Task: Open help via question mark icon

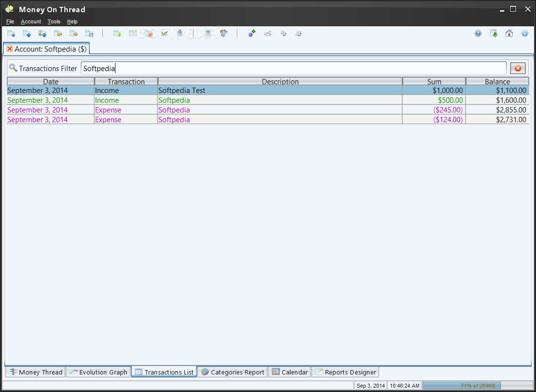Action: click(478, 34)
